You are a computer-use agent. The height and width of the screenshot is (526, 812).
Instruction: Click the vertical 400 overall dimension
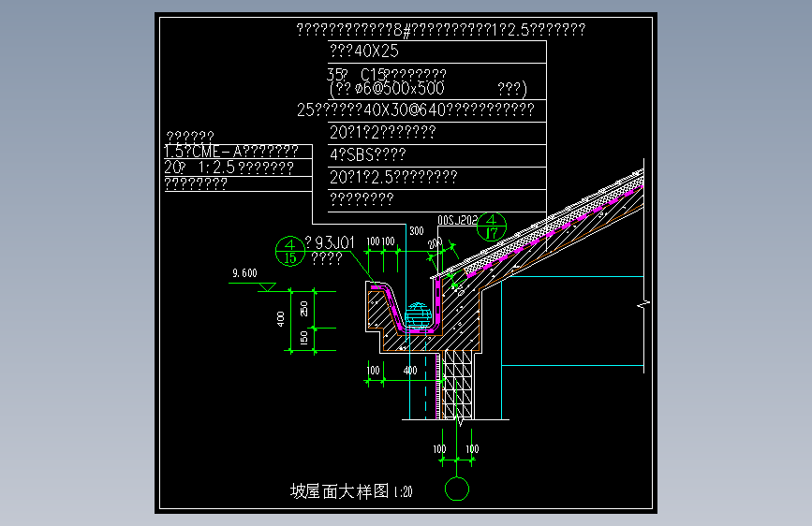(281, 319)
